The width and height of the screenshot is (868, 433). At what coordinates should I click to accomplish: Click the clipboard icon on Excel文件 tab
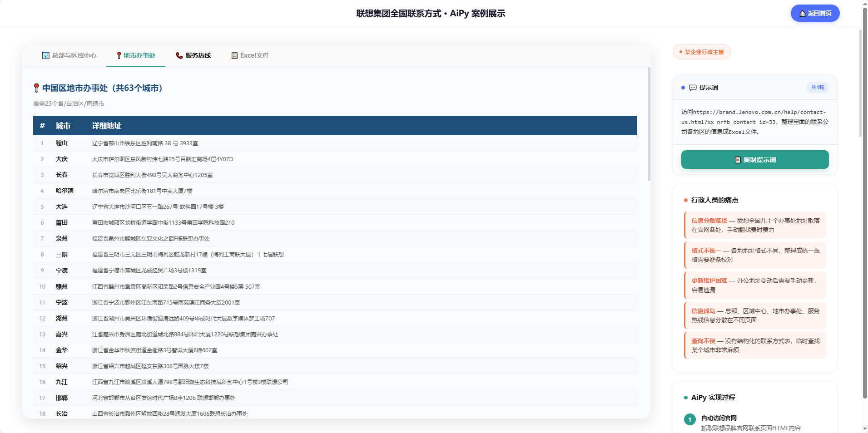(234, 55)
